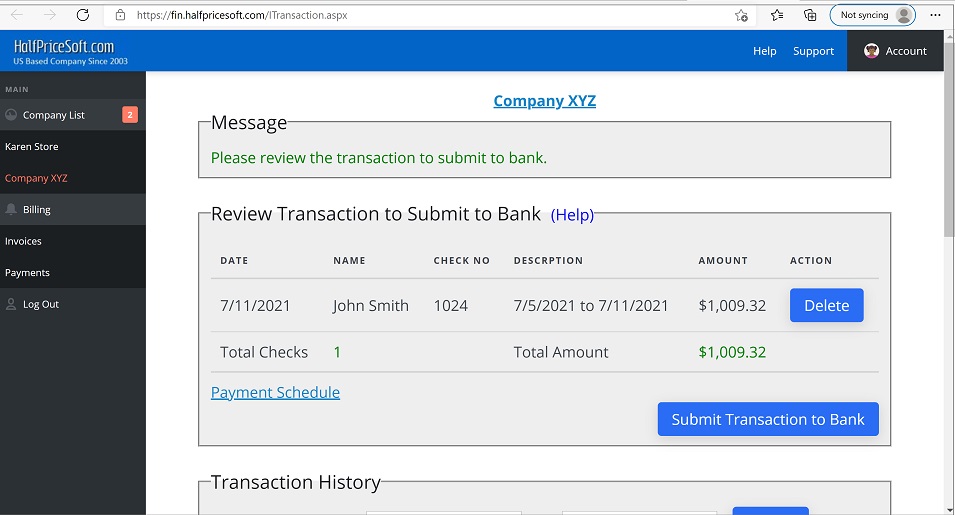Delete the John Smith check transaction
This screenshot has width=955, height=515.
826,306
